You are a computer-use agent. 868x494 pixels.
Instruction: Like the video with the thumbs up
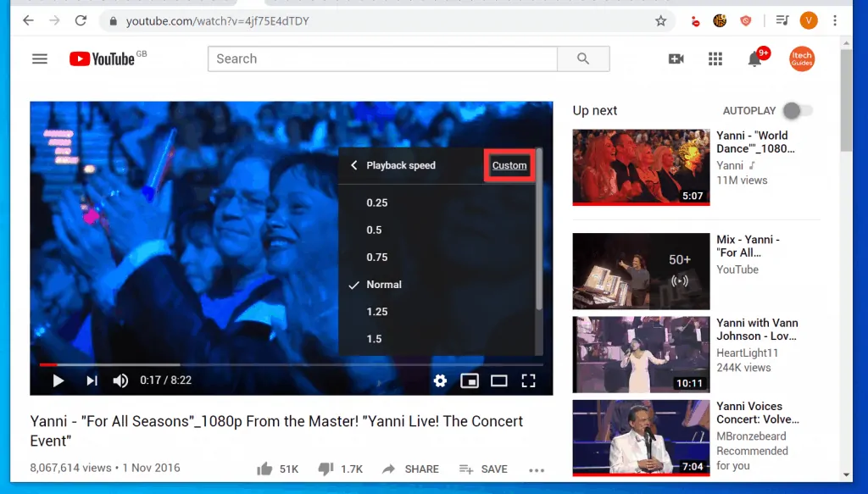point(264,469)
